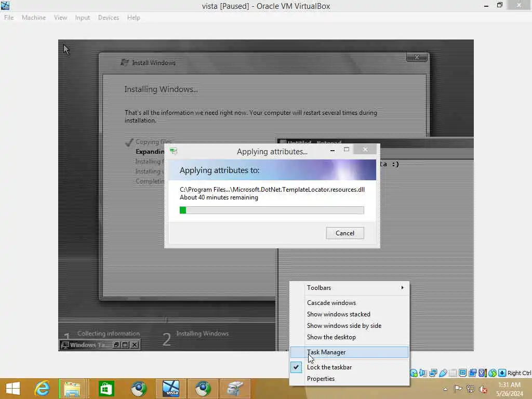This screenshot has height=399, width=532.
Task: Open VirtualBox File menu
Action: pos(9,18)
